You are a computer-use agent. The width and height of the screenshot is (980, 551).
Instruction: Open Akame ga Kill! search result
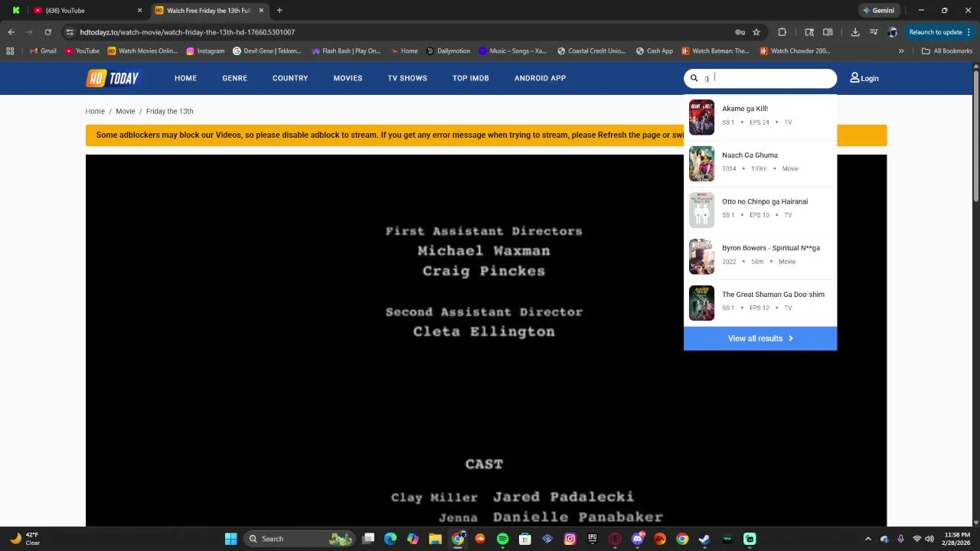point(760,117)
